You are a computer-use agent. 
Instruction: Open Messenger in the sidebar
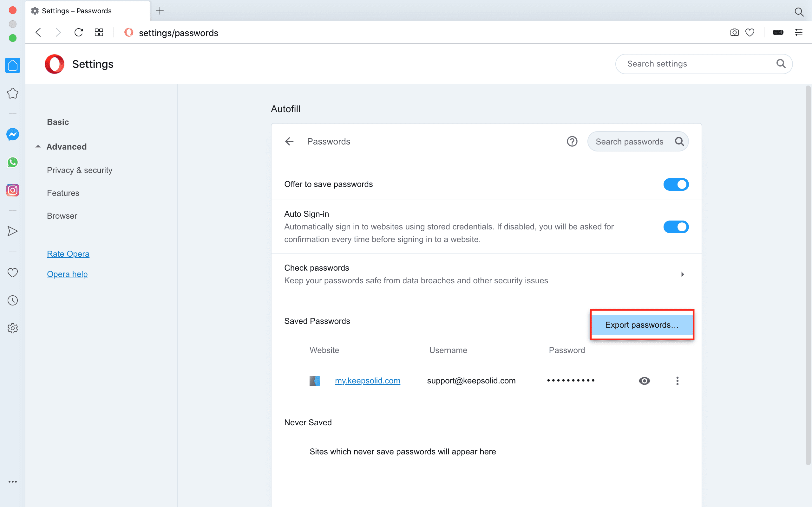(x=12, y=134)
